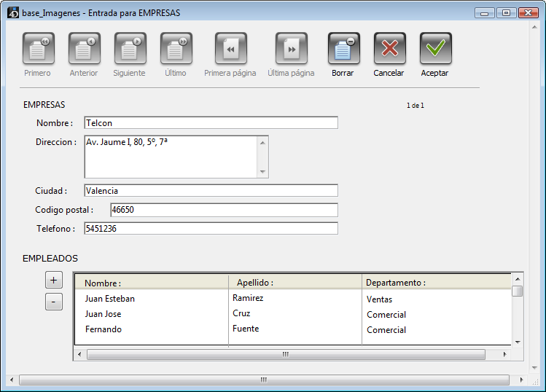Viewport: 546px width, 392px height.
Task: Jump to last record with Último
Action: 176,49
